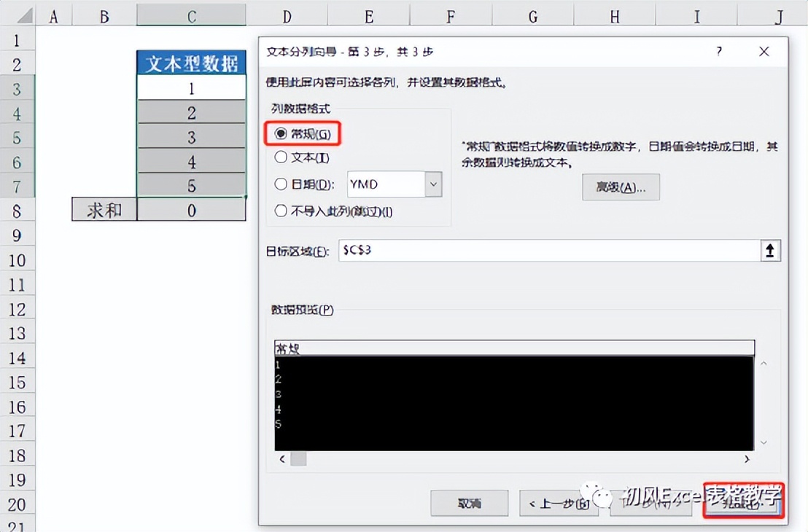Click the 目标区域 input field with $C$3
The width and height of the screenshot is (808, 532).
coord(549,250)
